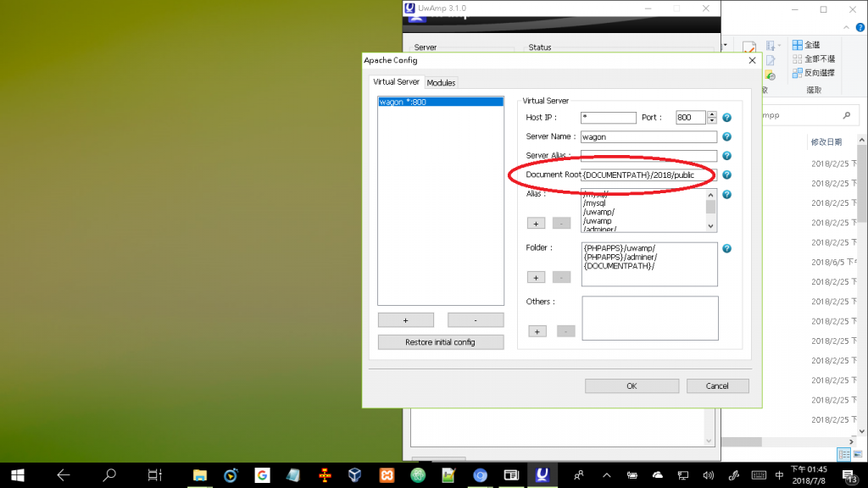
Task: Open taskbar search magnifier
Action: (x=109, y=475)
